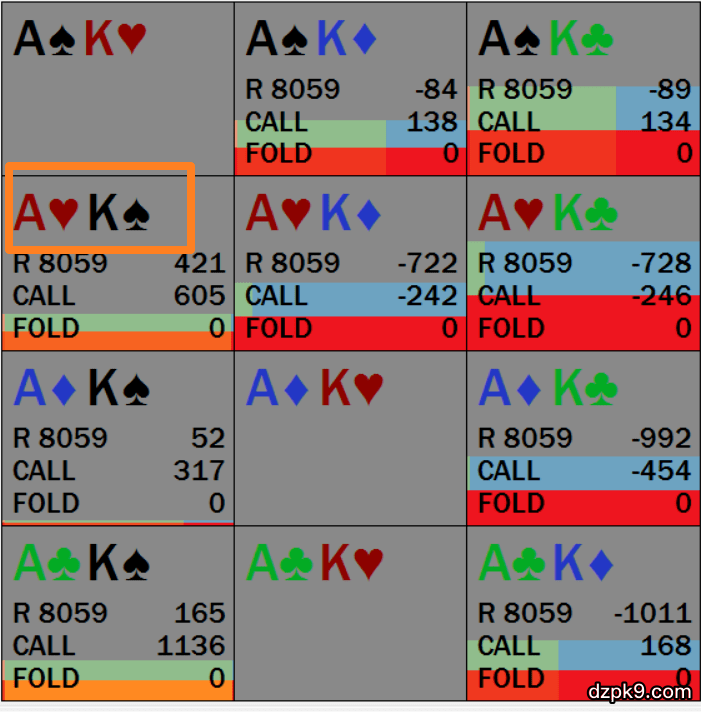Open the dzpk9.com watermark link
The width and height of the screenshot is (701, 713).
pos(639,692)
